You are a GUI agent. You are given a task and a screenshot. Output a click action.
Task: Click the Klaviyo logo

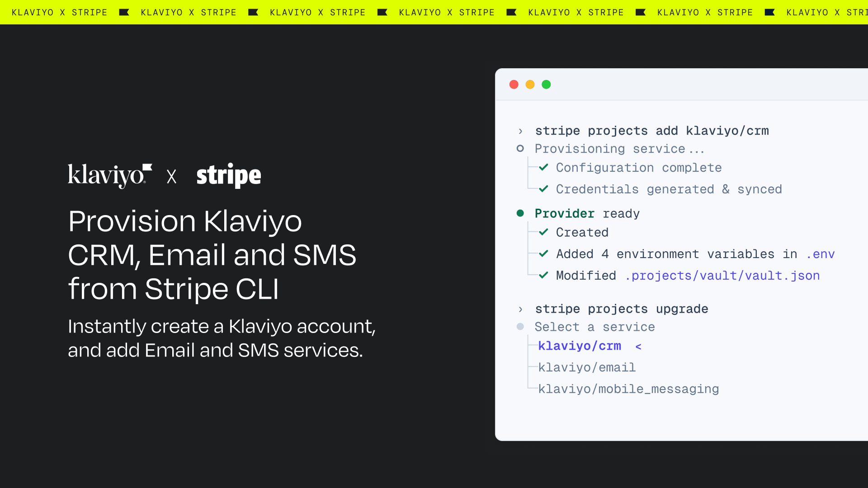110,176
